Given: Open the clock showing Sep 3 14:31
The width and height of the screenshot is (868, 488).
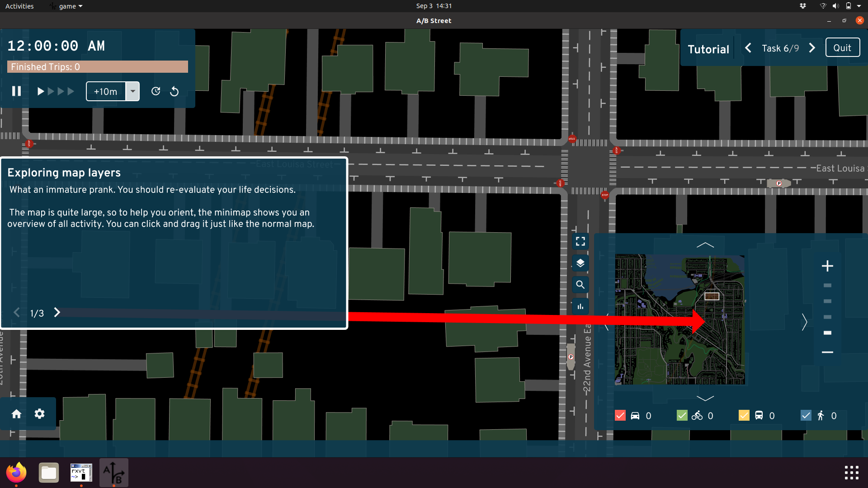Looking at the screenshot, I should 434,6.
